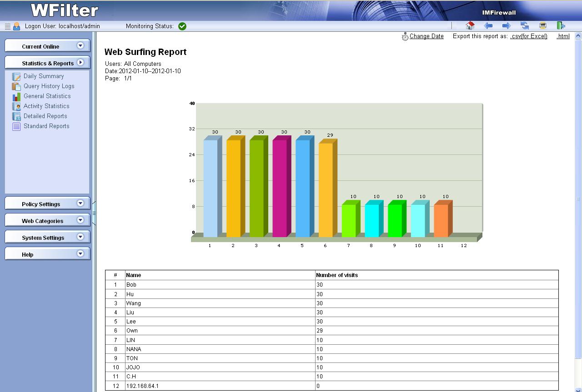Viewport: 582px width, 392px height.
Task: Go back with the left arrow icon
Action: [488, 26]
